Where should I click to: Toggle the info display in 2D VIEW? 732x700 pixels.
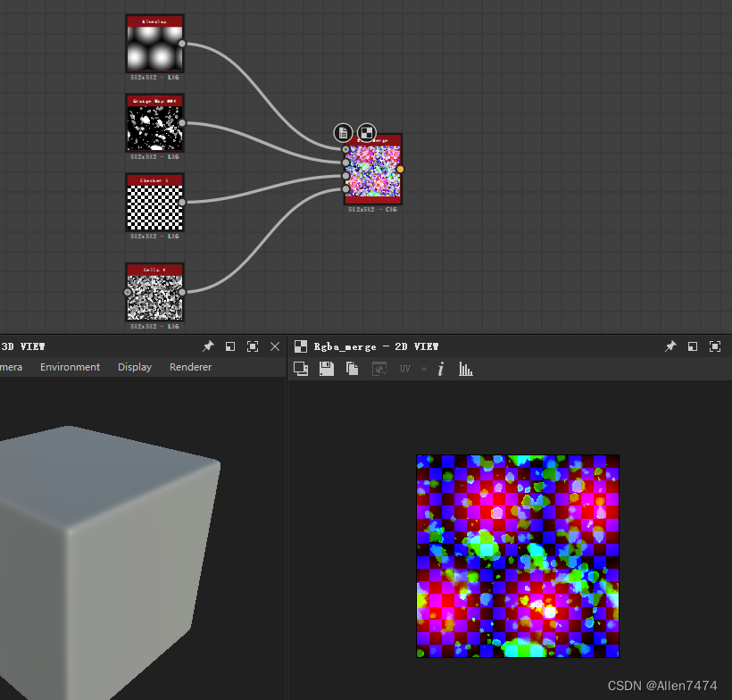pyautogui.click(x=441, y=369)
